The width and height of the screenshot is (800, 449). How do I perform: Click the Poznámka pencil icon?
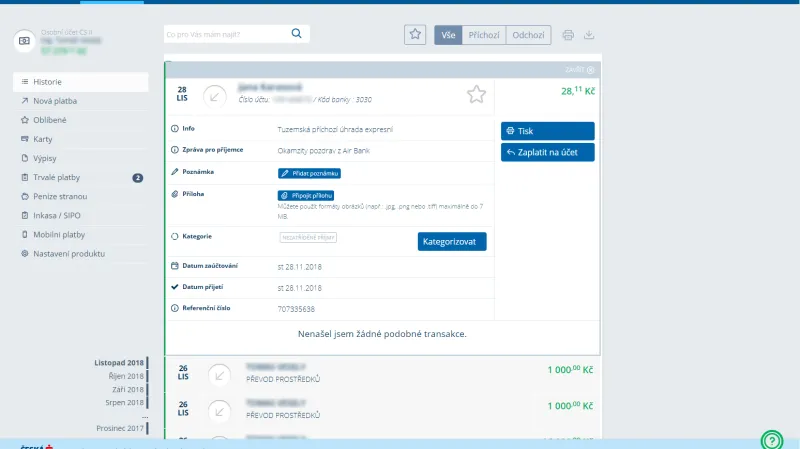click(x=174, y=172)
